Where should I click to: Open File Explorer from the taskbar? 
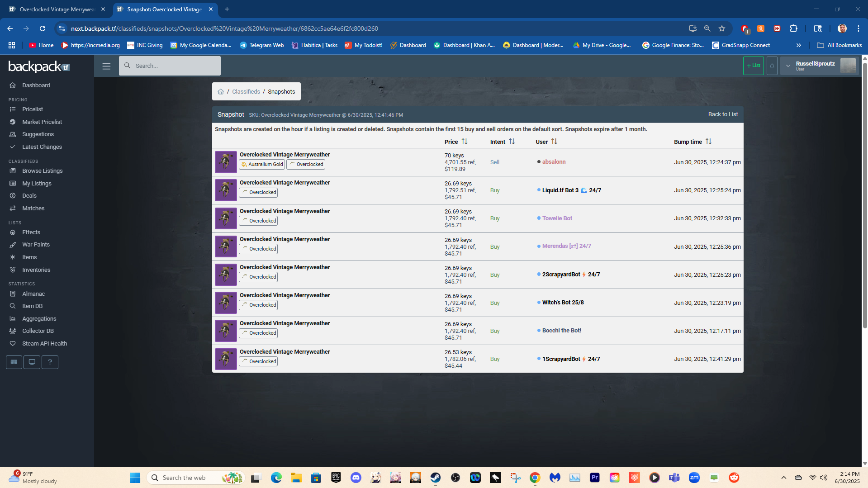pos(296,478)
